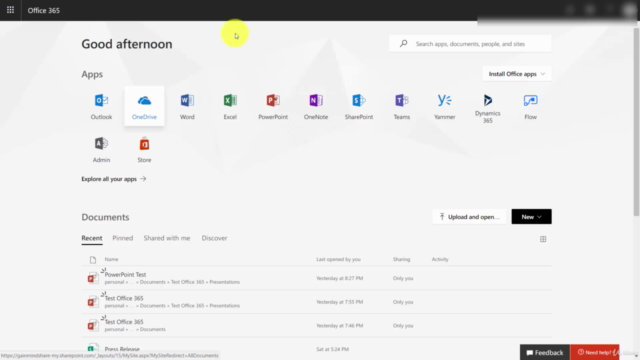This screenshot has height=360, width=640.
Task: Open the Press Release document
Action: (x=122, y=349)
